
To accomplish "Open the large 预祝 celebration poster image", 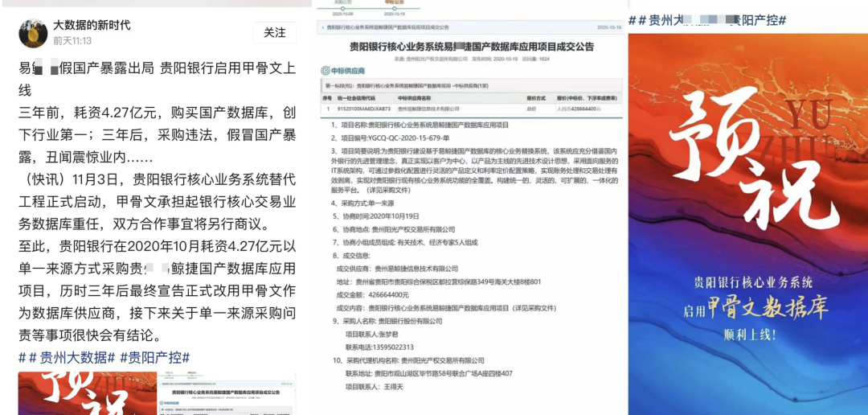I will [x=747, y=225].
